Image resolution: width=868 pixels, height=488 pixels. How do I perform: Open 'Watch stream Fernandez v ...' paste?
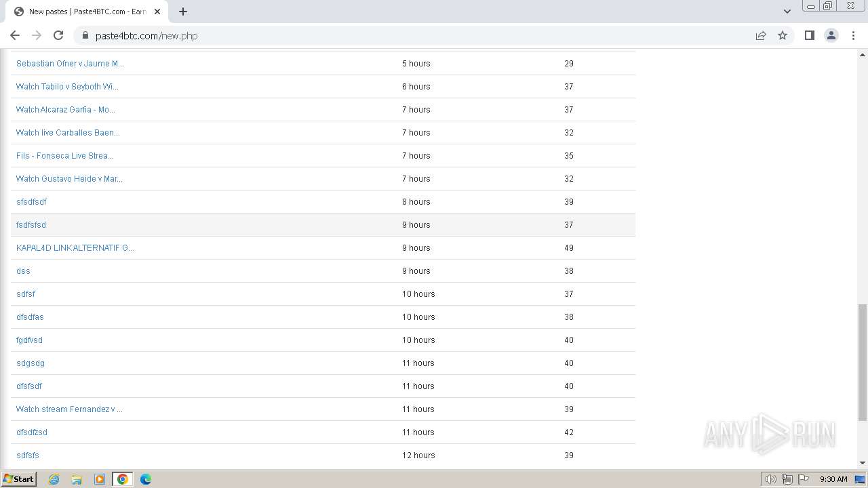tap(69, 409)
